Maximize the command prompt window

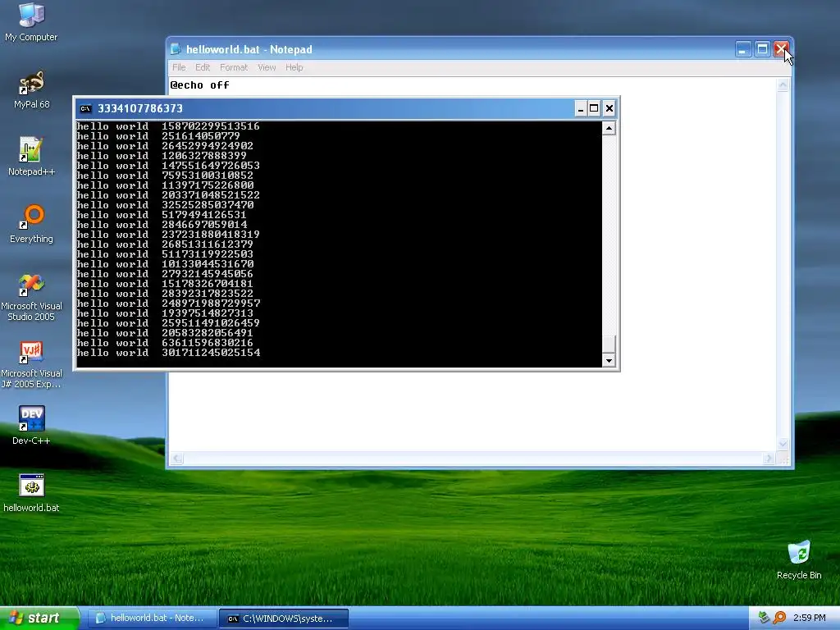594,109
